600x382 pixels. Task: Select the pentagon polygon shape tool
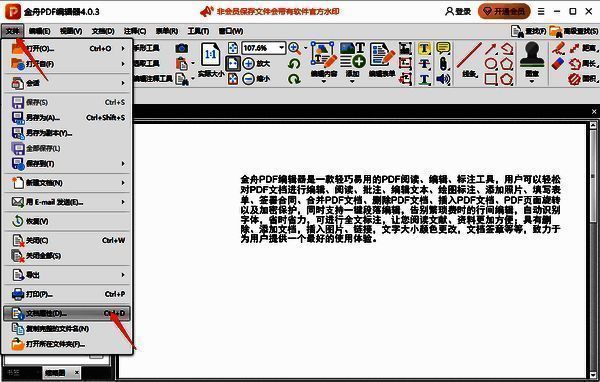[x=507, y=64]
